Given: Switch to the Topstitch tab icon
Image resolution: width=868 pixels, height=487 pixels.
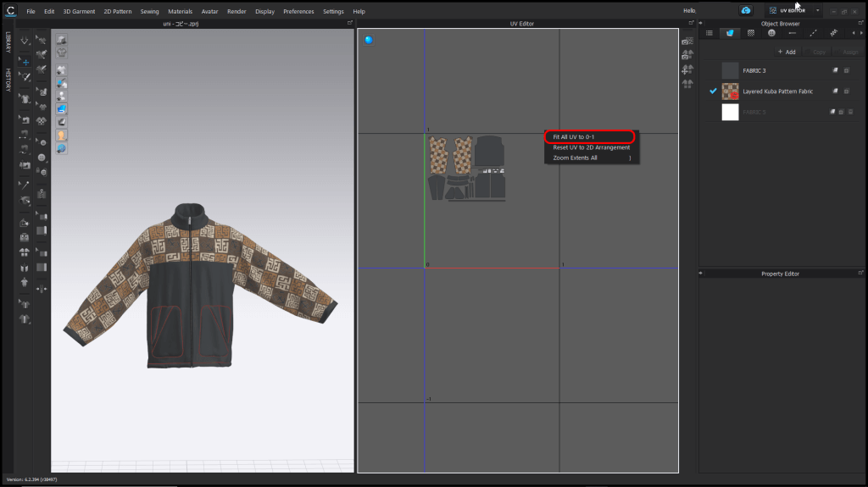Looking at the screenshot, I should pos(813,33).
